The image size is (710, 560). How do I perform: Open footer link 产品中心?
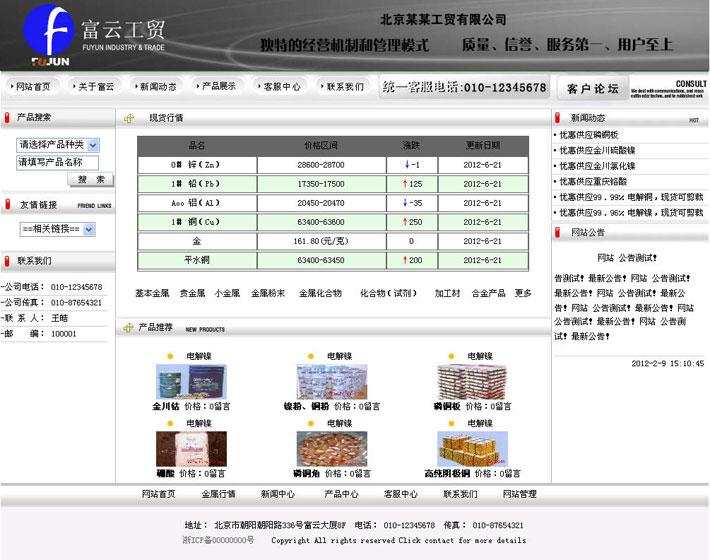pyautogui.click(x=341, y=494)
